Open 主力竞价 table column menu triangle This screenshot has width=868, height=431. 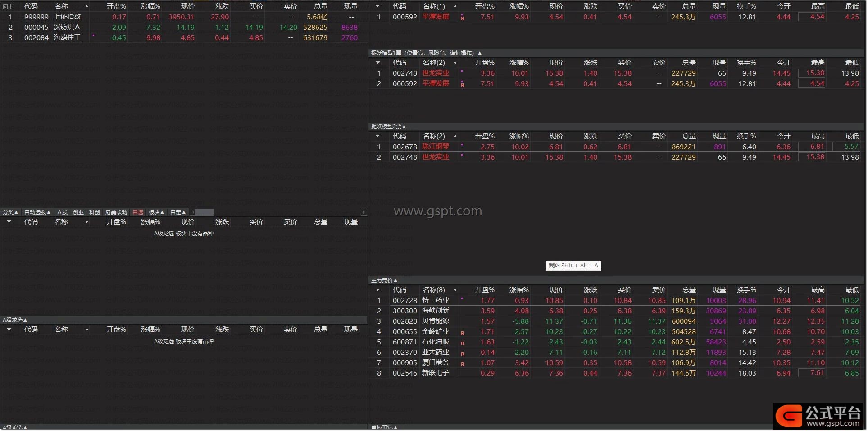click(x=377, y=290)
